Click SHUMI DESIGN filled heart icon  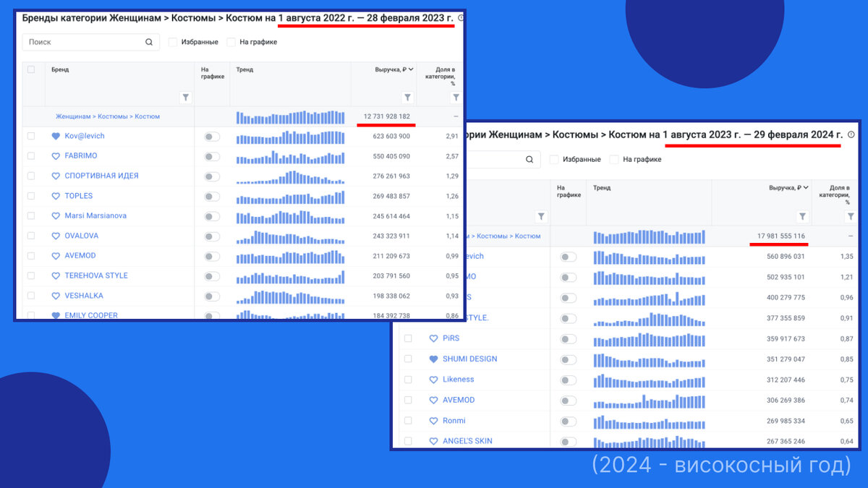coord(433,359)
